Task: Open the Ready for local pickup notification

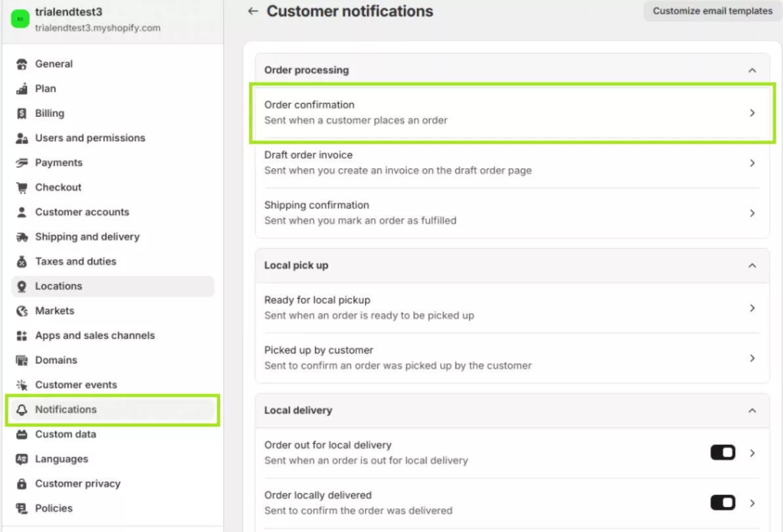Action: pyautogui.click(x=512, y=308)
